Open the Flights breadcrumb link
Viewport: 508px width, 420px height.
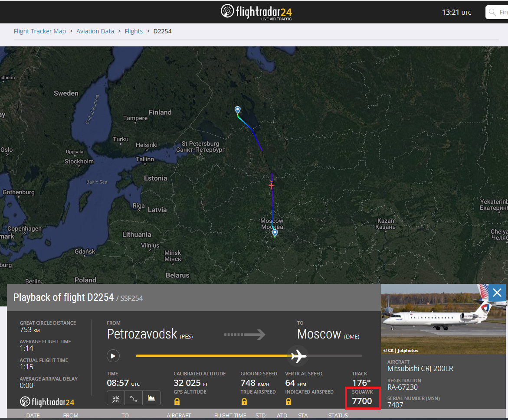[134, 31]
